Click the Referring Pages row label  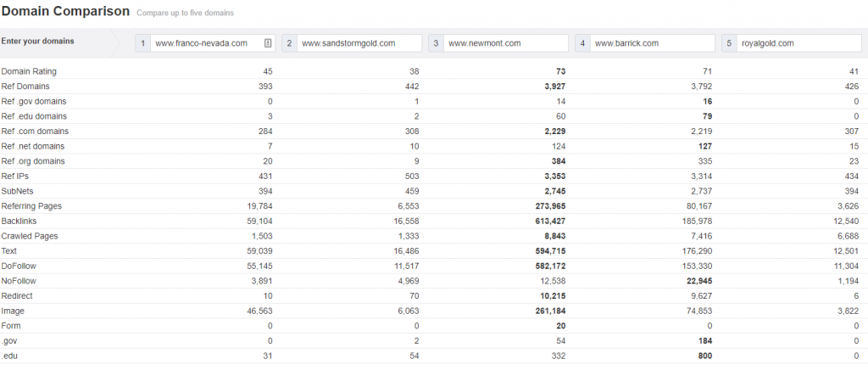coord(31,206)
